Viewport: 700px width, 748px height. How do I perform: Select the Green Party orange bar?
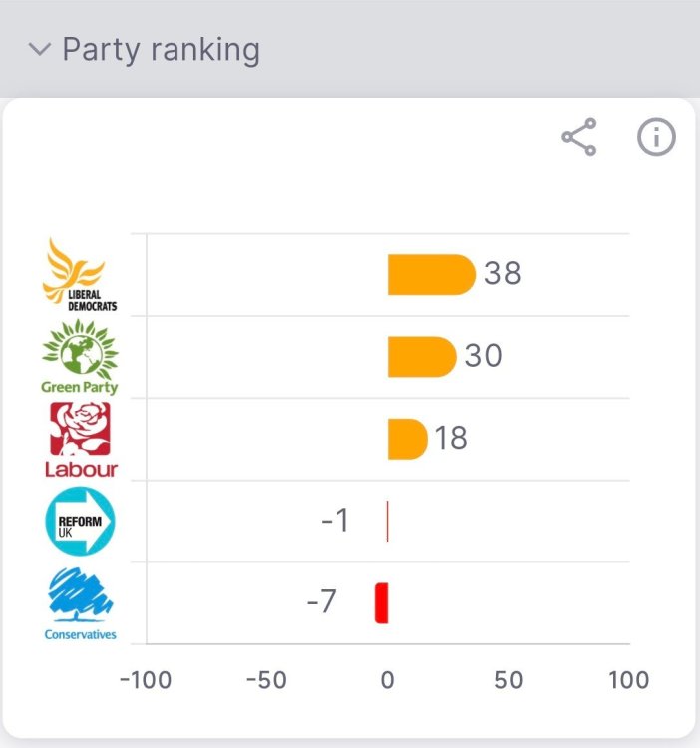(x=421, y=357)
